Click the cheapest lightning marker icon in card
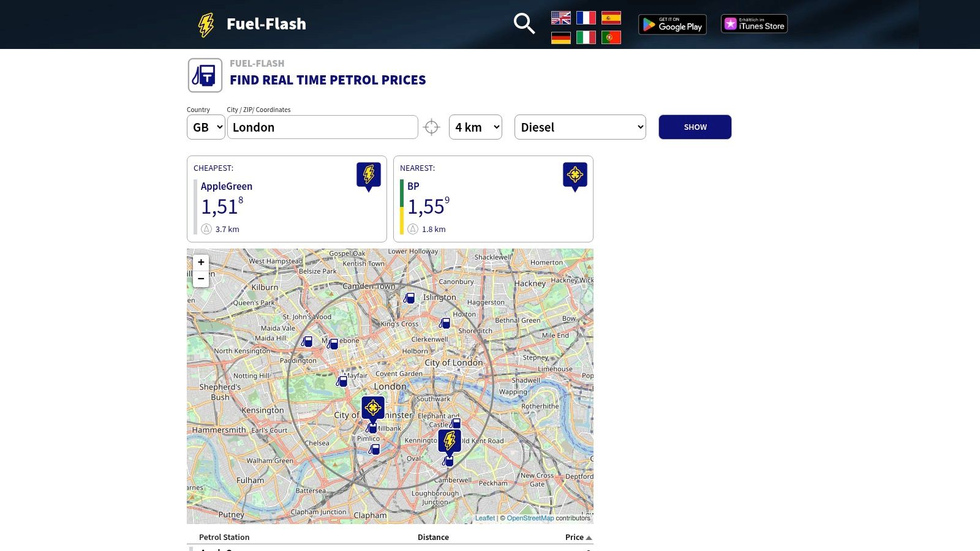The image size is (980, 551). click(369, 177)
